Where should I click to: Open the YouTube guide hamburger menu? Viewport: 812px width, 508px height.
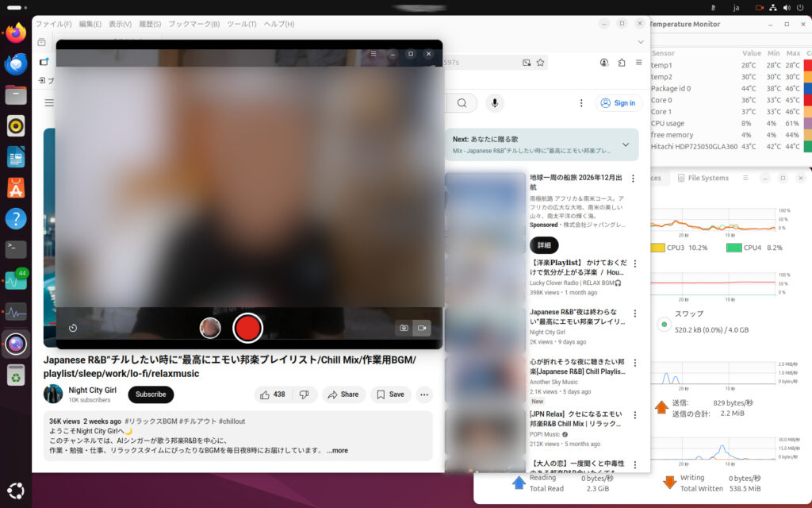[x=49, y=103]
